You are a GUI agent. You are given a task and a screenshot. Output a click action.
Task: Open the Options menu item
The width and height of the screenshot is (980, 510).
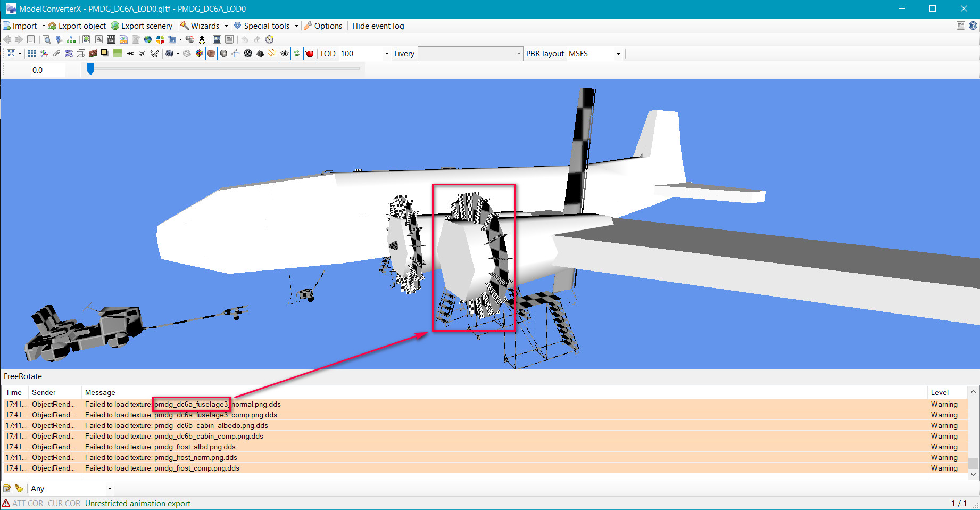pyautogui.click(x=323, y=26)
